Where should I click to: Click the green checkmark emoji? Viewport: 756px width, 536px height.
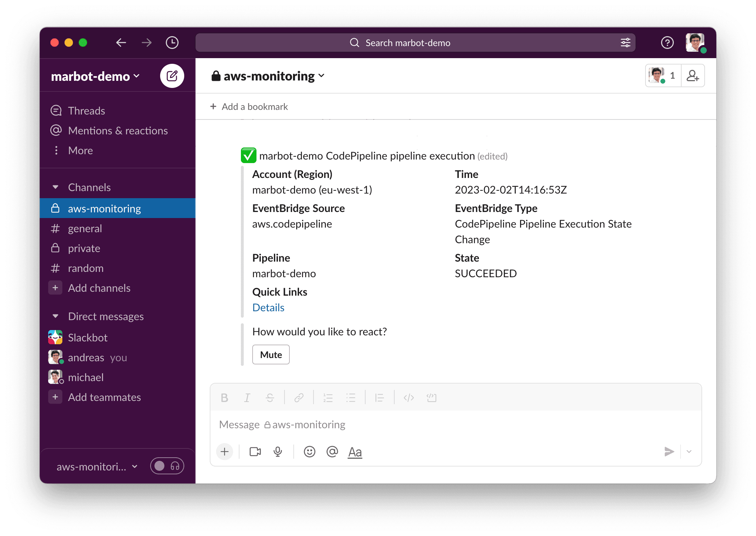248,156
